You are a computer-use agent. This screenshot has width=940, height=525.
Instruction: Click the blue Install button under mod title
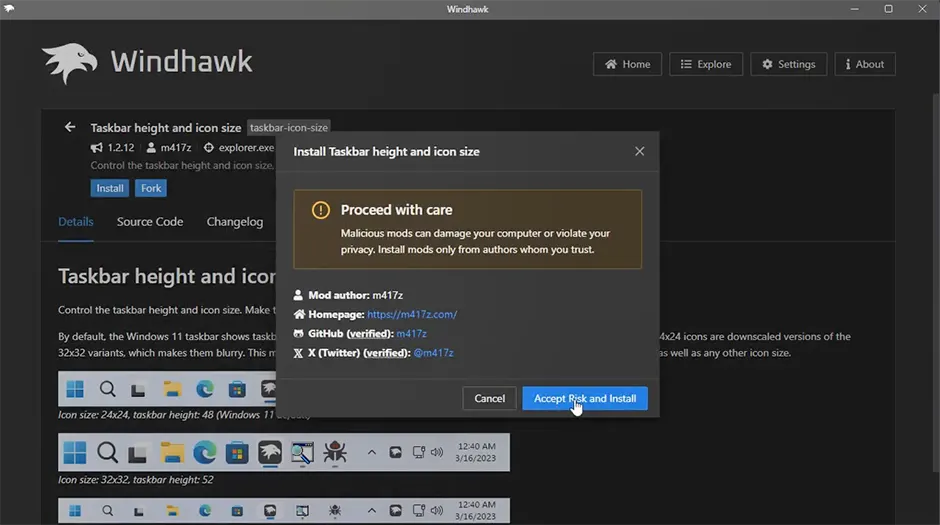tap(110, 188)
